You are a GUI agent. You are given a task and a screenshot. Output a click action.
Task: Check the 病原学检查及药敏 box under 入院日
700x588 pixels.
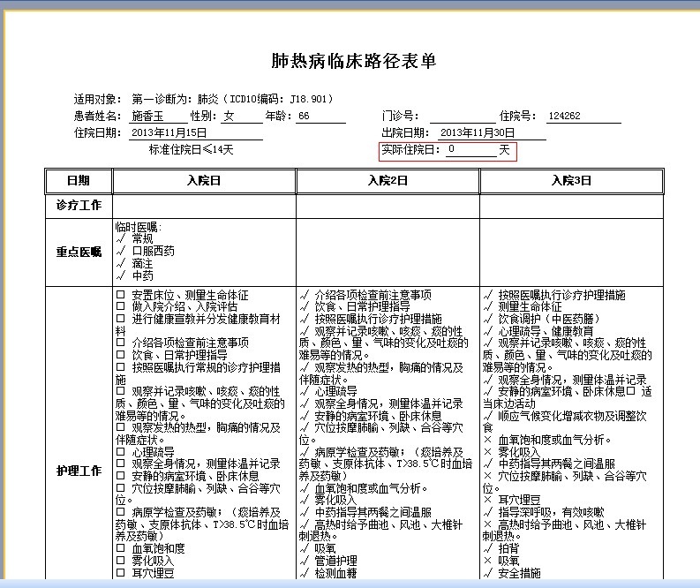point(121,512)
